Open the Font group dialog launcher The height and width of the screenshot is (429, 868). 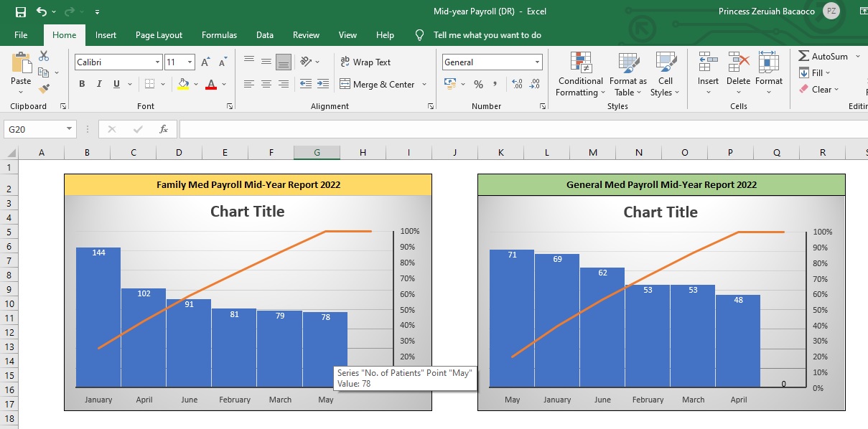(230, 106)
